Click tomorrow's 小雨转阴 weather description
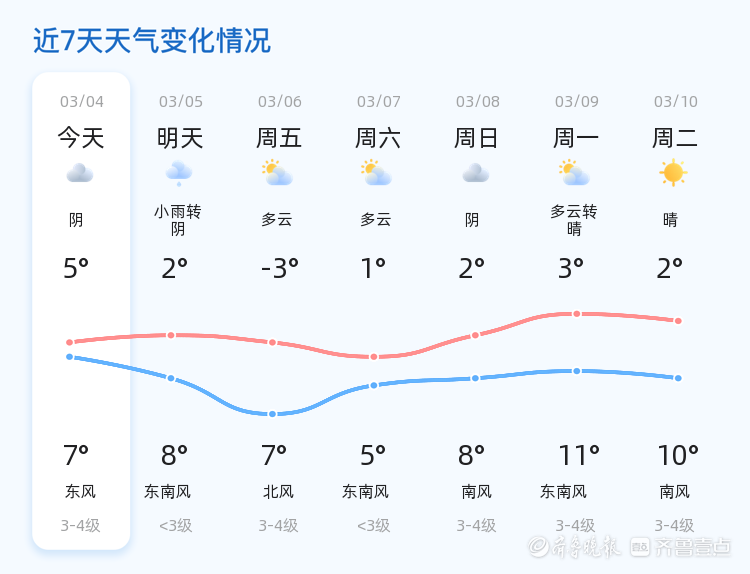The height and width of the screenshot is (574, 750). click(x=178, y=220)
